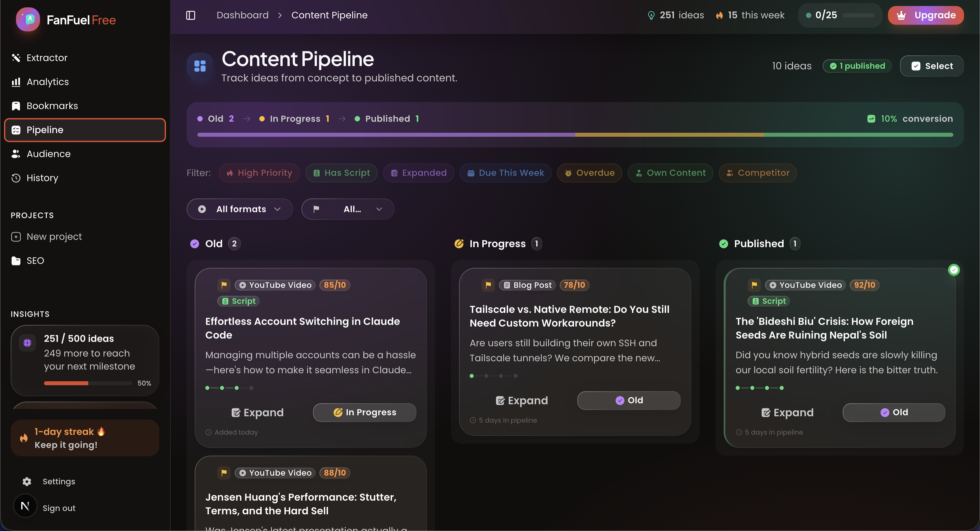Toggle the High Priority filter chip
The image size is (980, 531).
[259, 173]
